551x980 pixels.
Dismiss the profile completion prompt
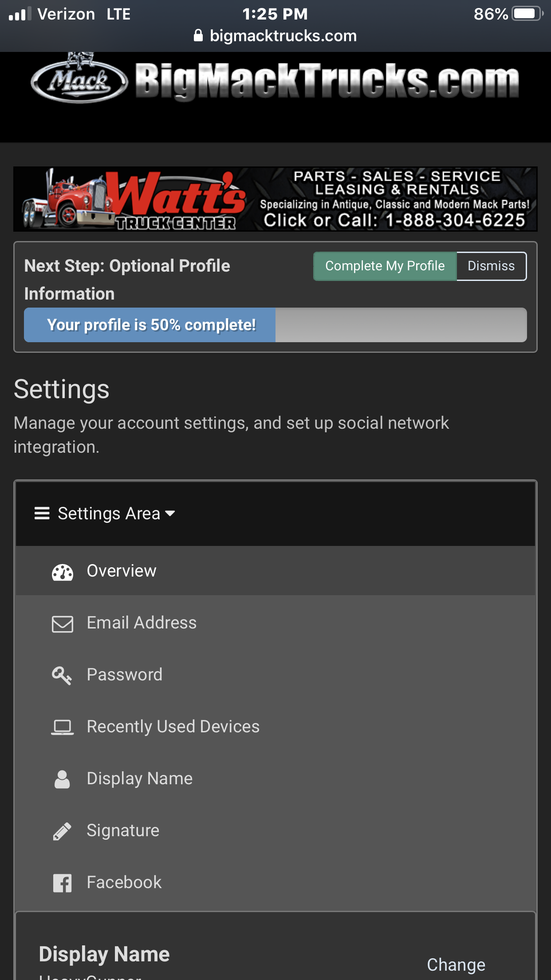(491, 266)
